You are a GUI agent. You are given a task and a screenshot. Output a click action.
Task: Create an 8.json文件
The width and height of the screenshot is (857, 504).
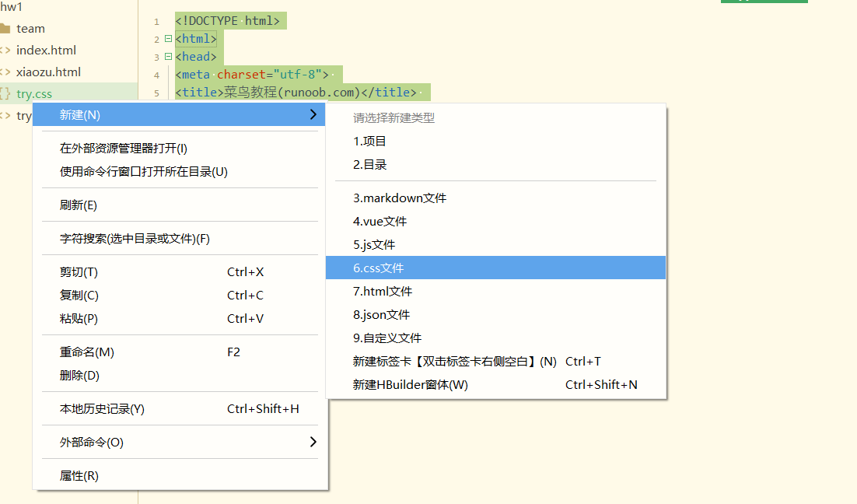(x=382, y=315)
